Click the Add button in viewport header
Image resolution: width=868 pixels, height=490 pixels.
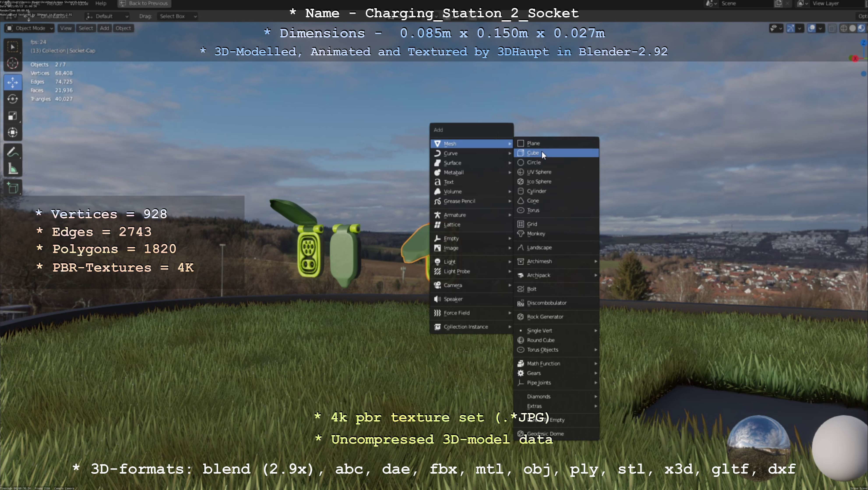104,28
